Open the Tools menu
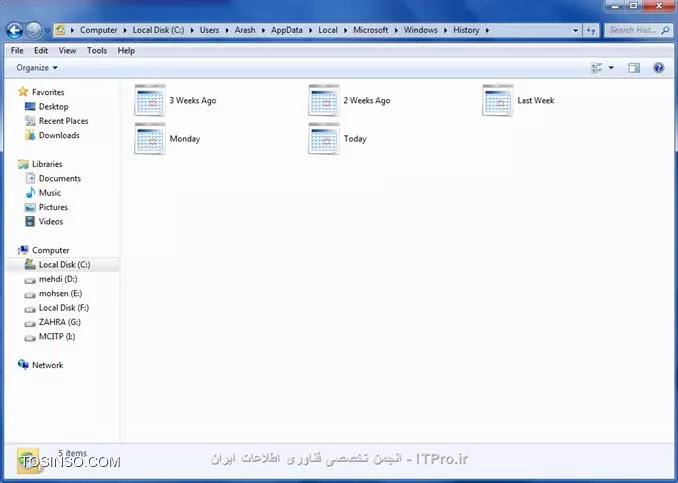The width and height of the screenshot is (678, 483). (97, 51)
